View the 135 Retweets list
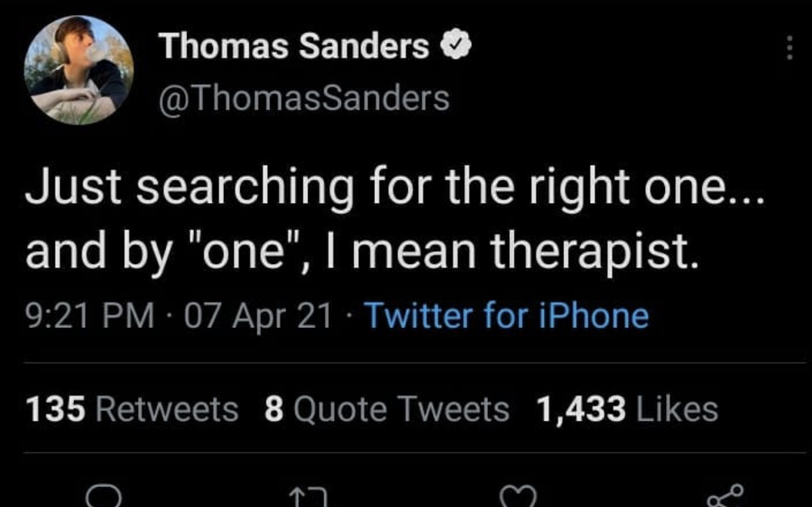 tap(132, 409)
